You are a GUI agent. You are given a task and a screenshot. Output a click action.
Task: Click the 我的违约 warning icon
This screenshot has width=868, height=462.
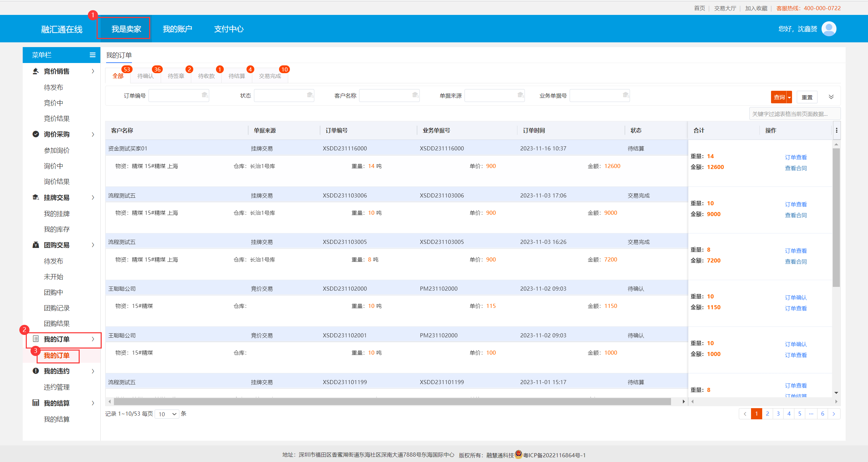pyautogui.click(x=36, y=371)
